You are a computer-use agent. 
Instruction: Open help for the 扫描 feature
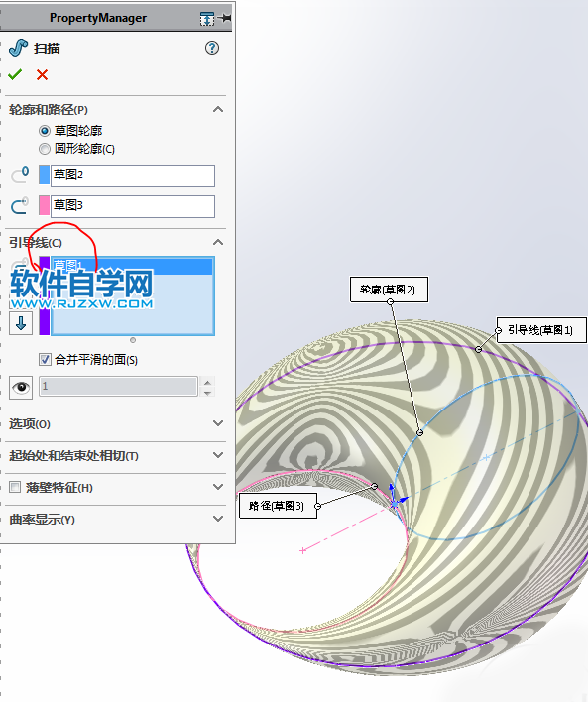212,48
